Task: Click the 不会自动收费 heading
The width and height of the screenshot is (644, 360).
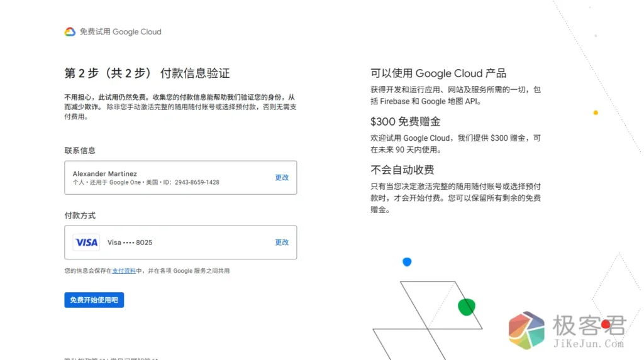Action: (x=402, y=170)
